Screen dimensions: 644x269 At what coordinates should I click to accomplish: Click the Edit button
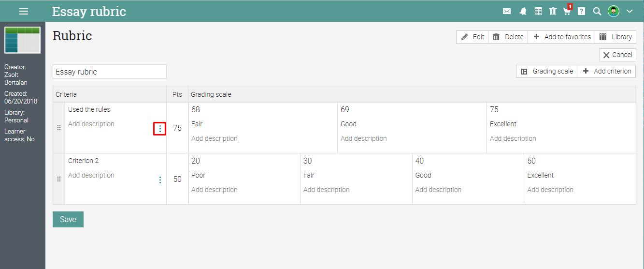click(472, 37)
